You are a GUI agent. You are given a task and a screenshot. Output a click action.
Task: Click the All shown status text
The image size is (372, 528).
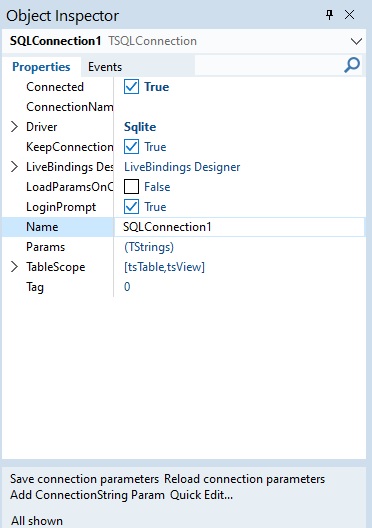coord(37,521)
